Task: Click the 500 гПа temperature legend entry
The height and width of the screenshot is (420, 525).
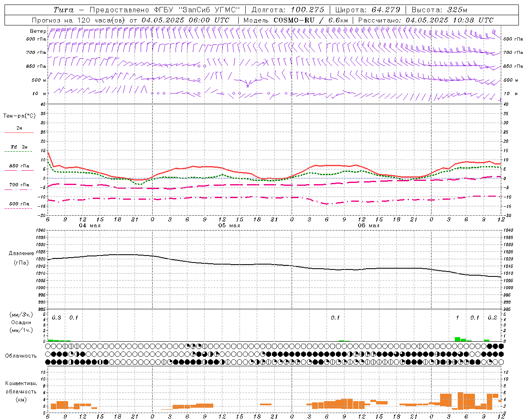Action: coord(19,204)
